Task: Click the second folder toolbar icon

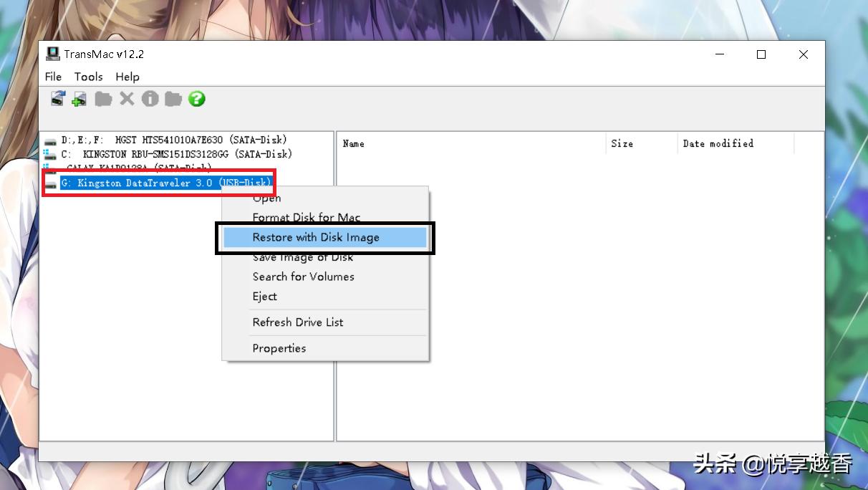Action: [173, 99]
